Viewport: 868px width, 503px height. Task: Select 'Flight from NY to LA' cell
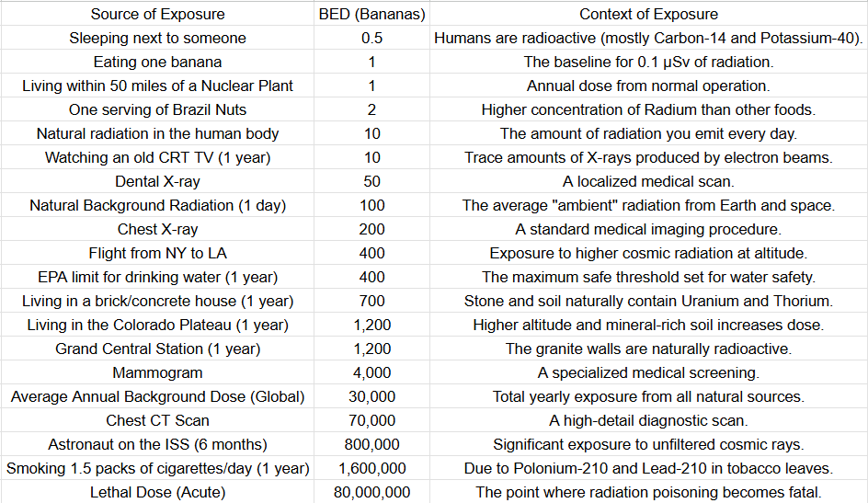[157, 253]
